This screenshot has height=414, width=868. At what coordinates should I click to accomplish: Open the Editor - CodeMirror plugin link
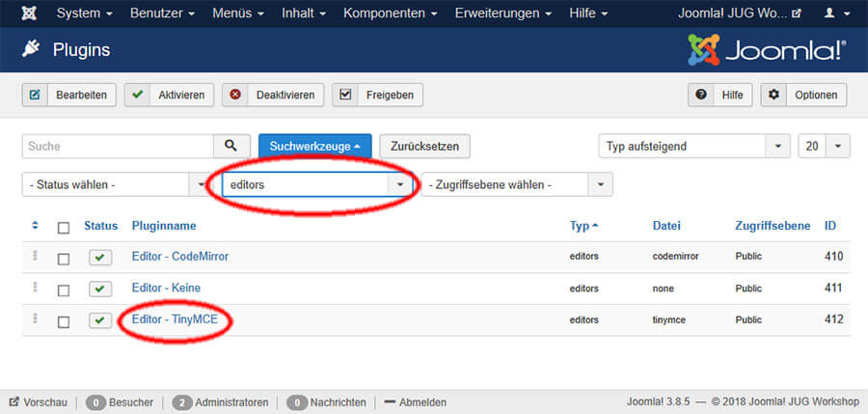[x=180, y=257]
